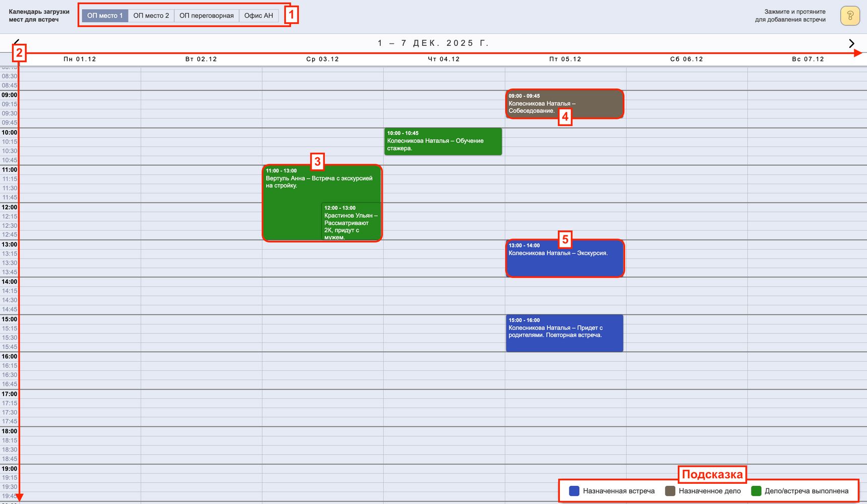Click the 09:00 time label
The height and width of the screenshot is (504, 867).
pos(10,95)
